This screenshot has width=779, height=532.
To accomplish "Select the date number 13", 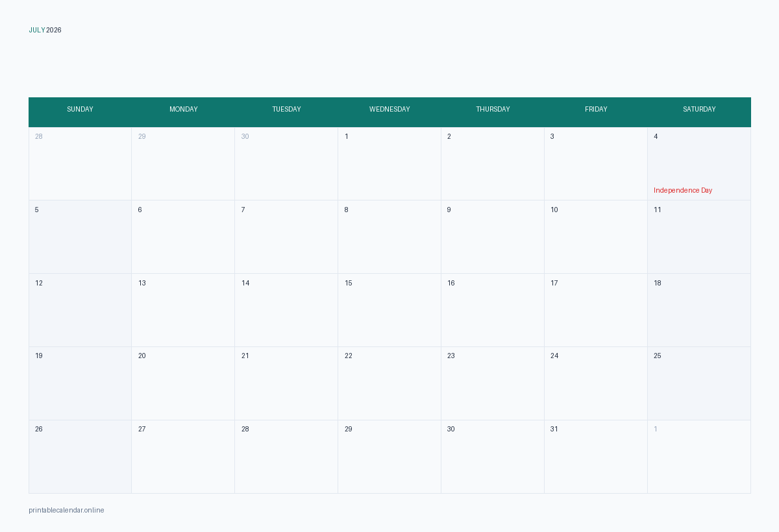I will (x=142, y=283).
